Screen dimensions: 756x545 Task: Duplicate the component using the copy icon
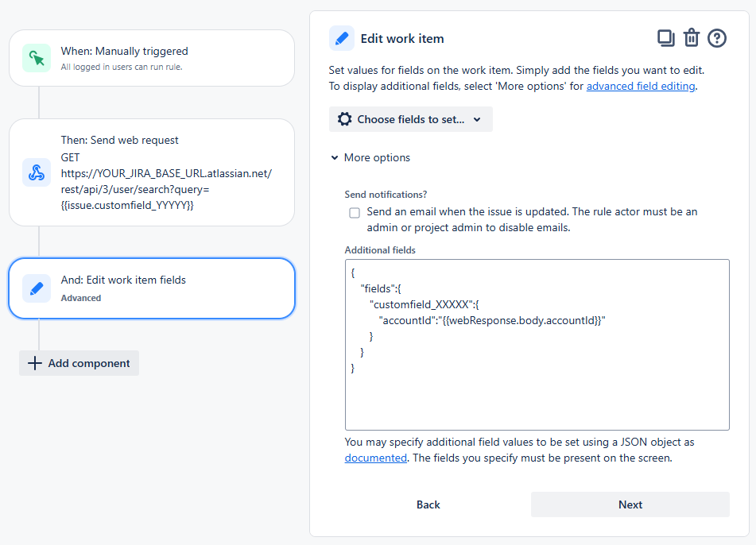[665, 37]
